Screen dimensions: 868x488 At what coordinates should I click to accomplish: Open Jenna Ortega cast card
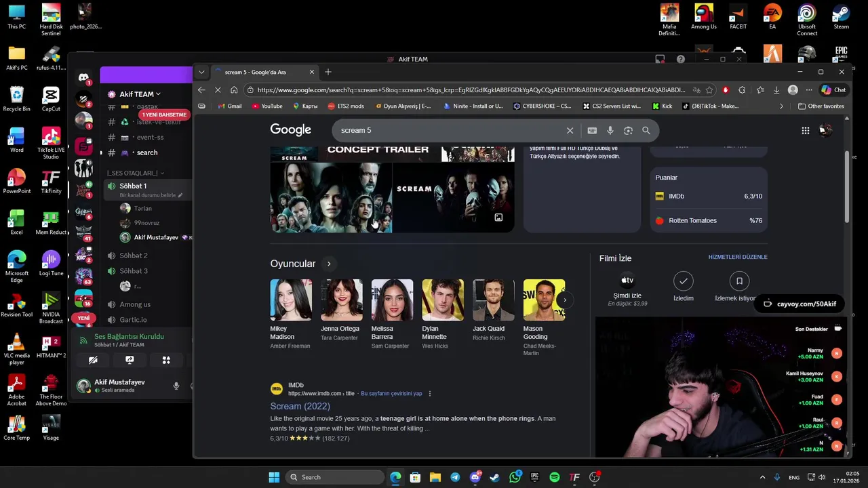[341, 310]
